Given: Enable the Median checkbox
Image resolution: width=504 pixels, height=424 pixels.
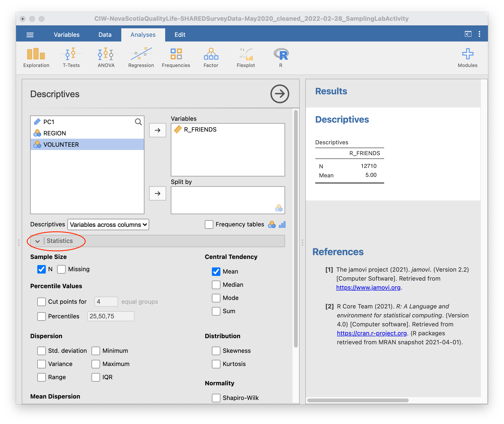Looking at the screenshot, I should click(x=216, y=285).
